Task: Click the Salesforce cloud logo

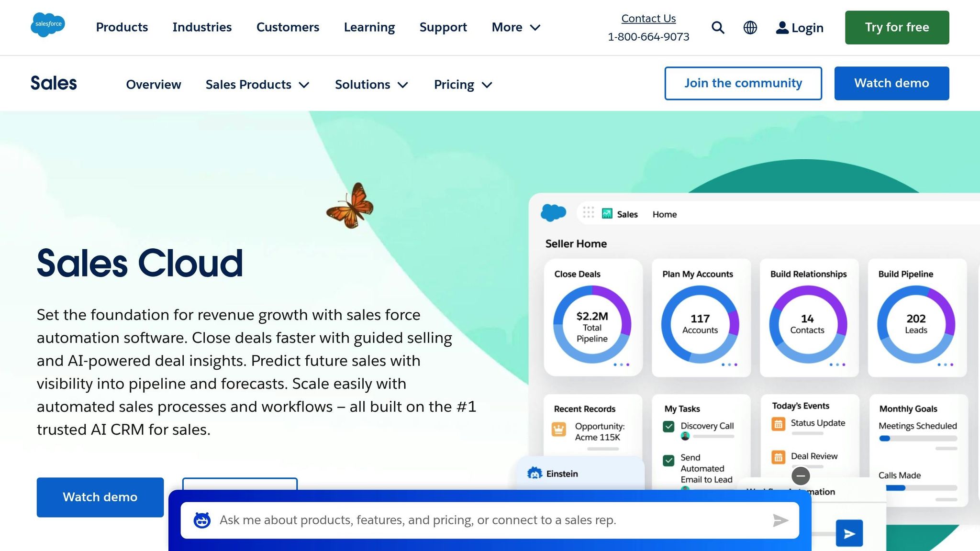Action: point(48,24)
